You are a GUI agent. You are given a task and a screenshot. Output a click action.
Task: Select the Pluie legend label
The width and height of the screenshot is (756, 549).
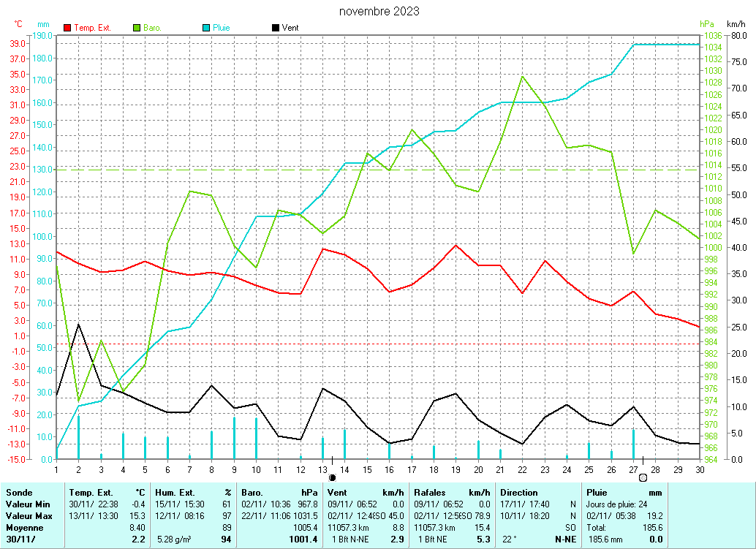[221, 28]
